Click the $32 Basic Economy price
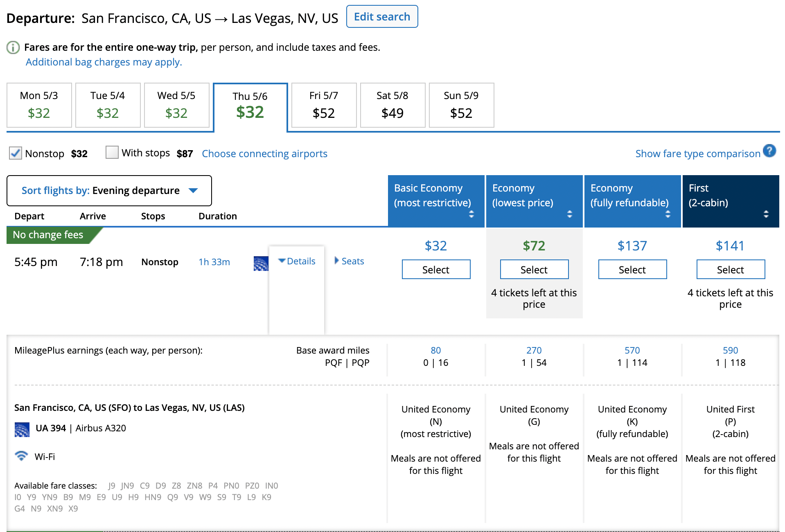 436,246
